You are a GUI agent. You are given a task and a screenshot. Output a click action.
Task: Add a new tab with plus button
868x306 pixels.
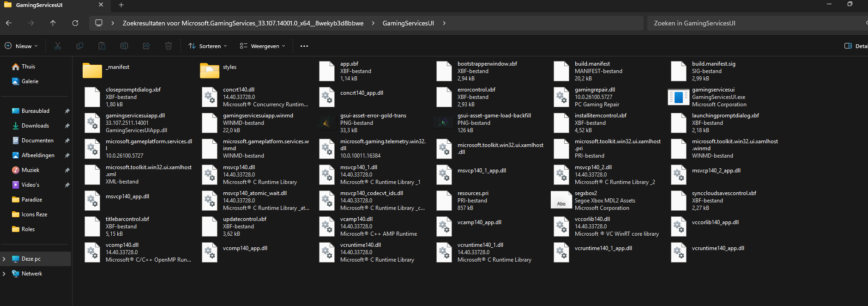(x=121, y=5)
